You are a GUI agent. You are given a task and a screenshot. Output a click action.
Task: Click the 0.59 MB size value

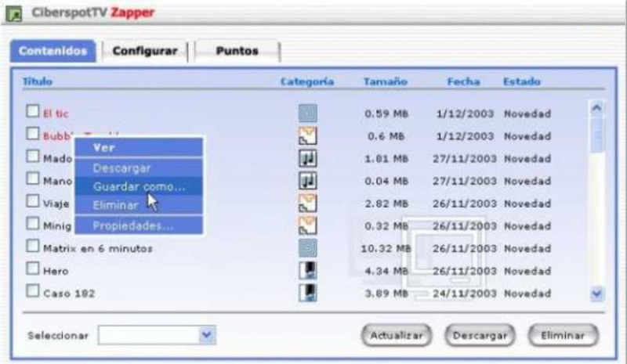(386, 114)
